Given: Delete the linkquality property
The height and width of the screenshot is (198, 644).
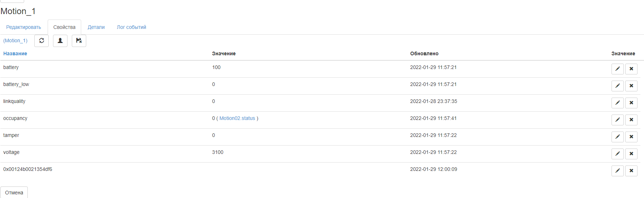Looking at the screenshot, I should coord(631,103).
